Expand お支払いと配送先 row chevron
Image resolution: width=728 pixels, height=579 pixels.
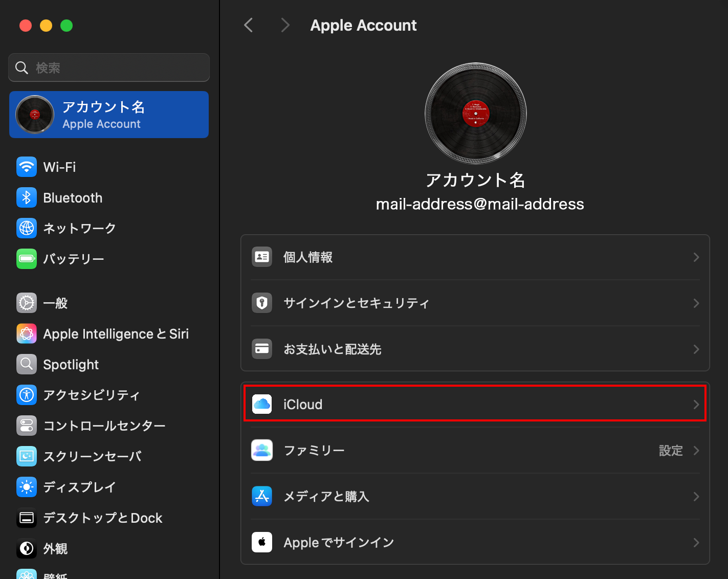pyautogui.click(x=696, y=349)
